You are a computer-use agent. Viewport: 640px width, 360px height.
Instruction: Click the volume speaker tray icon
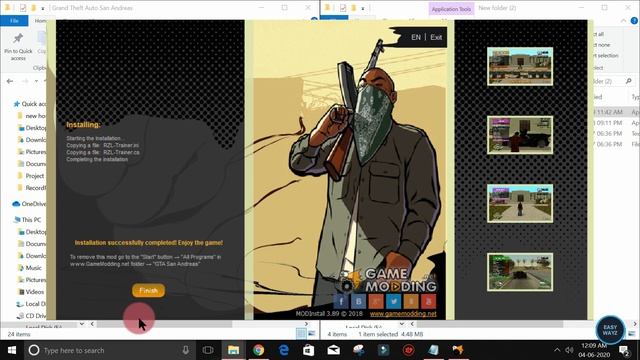pyautogui.click(x=569, y=350)
